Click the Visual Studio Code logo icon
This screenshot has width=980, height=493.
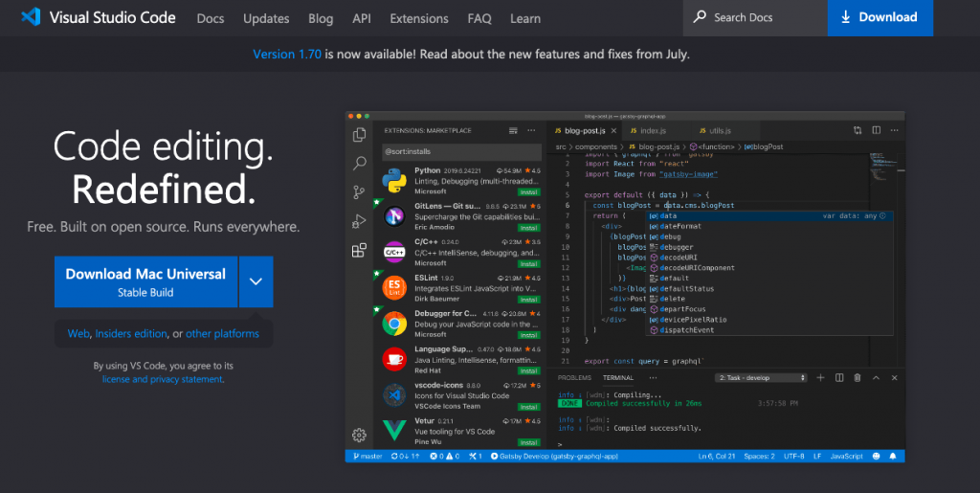pos(31,17)
